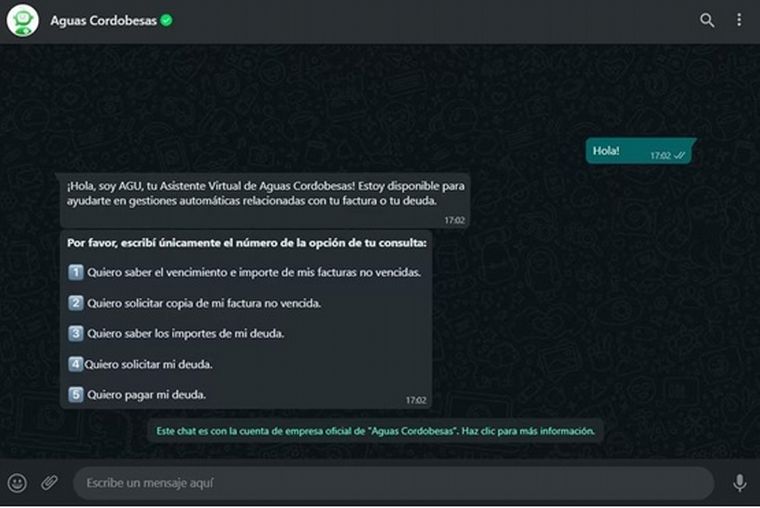
Task: Click the Aguas Cordobesas contact name
Action: tap(103, 21)
